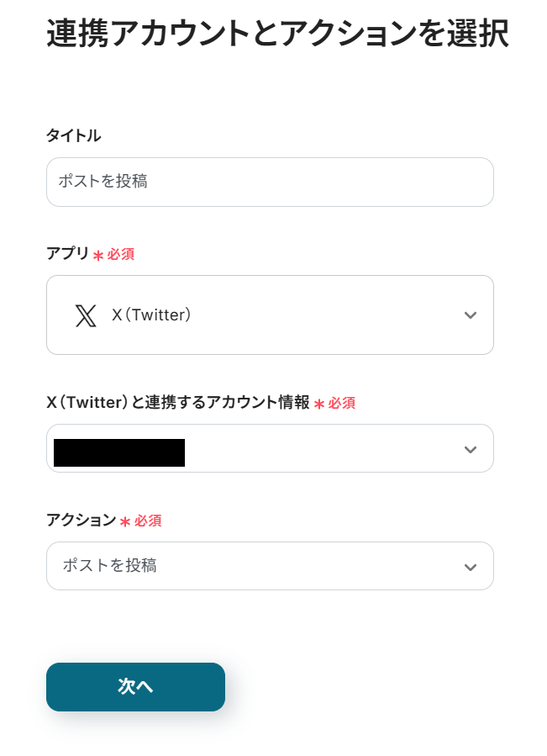Screen dimensions: 547x756
Task: Expand the アプリ dropdown chevron
Action: tap(471, 315)
